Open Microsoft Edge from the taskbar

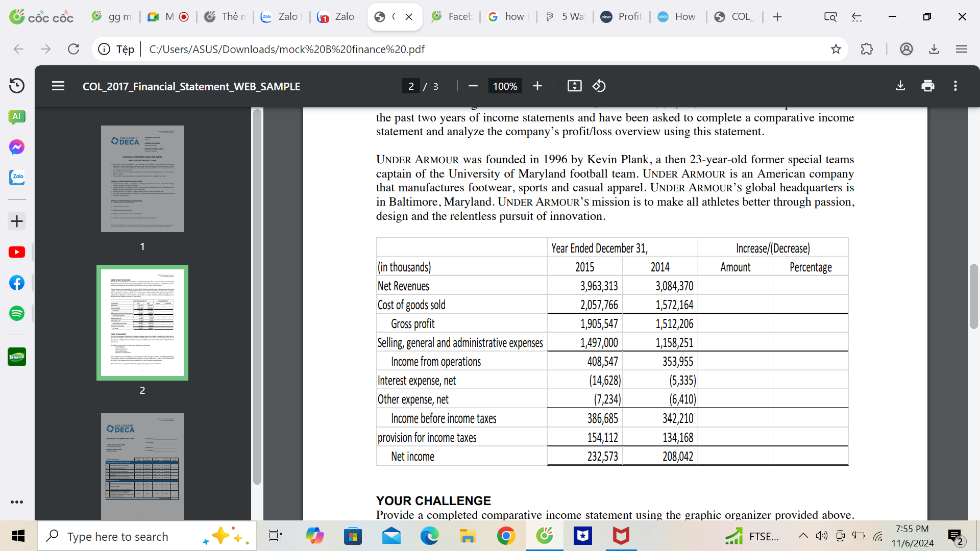(430, 536)
